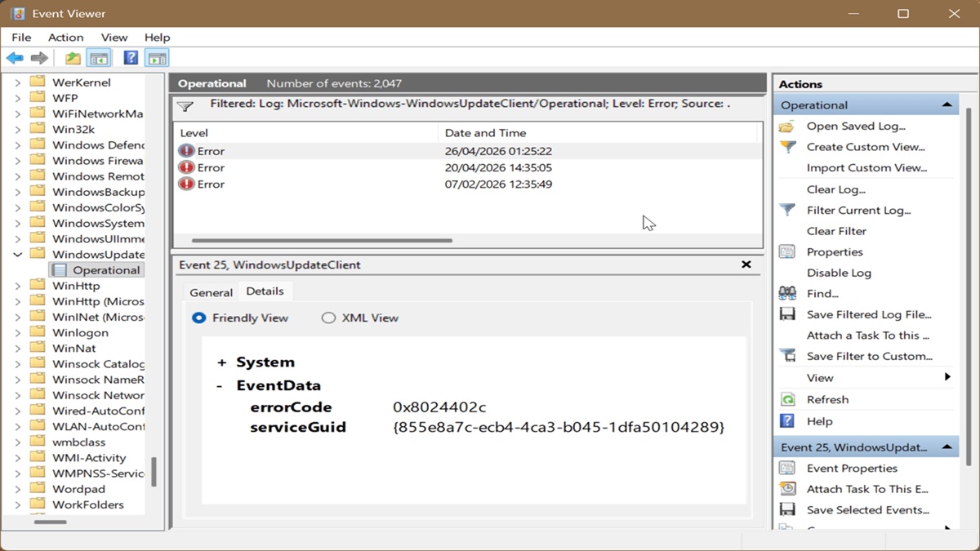Open the File menu
The height and width of the screenshot is (551, 980).
coord(21,38)
